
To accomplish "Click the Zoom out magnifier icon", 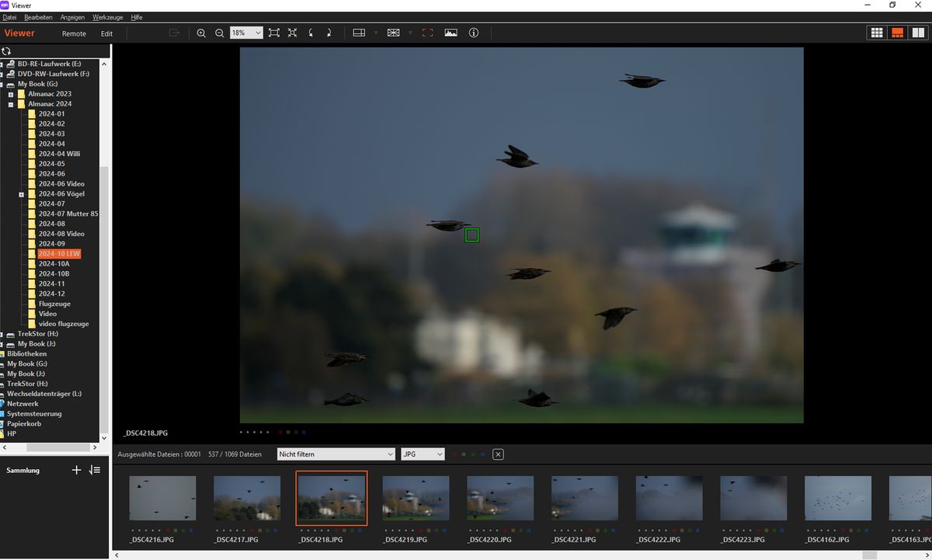I will click(x=220, y=33).
